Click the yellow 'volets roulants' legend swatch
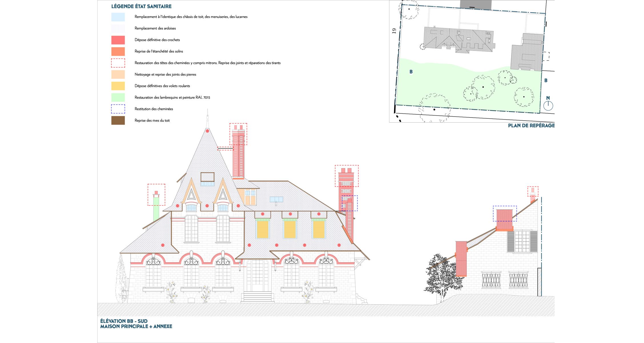Screen dimensions: 644x343 [118, 86]
